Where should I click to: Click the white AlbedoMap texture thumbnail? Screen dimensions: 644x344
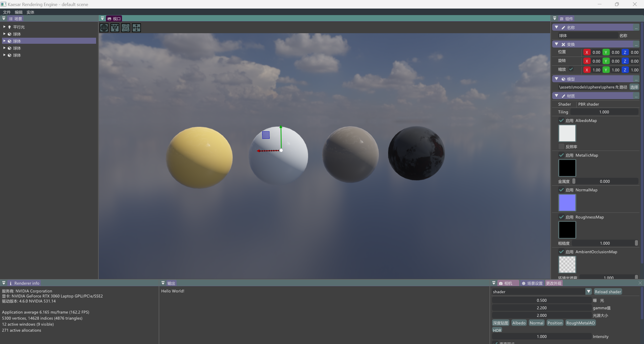(567, 133)
